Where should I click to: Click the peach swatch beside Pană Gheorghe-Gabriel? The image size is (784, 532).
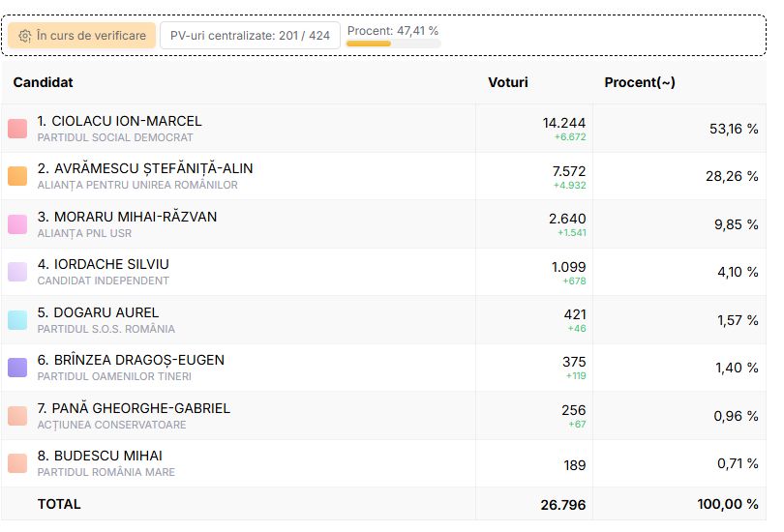pos(17,416)
